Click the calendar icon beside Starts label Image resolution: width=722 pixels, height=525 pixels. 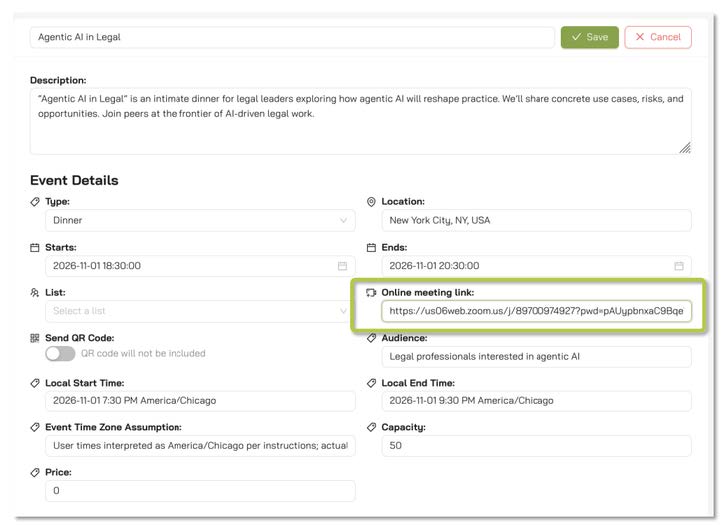35,248
